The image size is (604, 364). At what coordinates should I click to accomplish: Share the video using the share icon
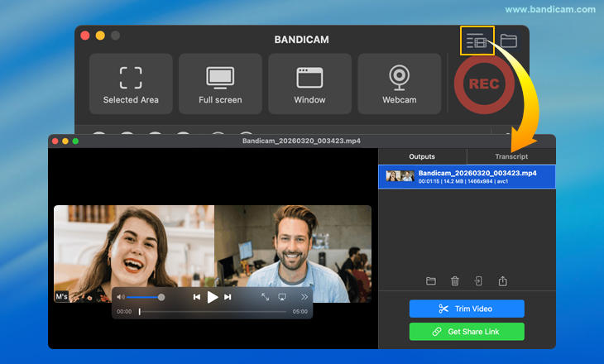[x=503, y=280]
